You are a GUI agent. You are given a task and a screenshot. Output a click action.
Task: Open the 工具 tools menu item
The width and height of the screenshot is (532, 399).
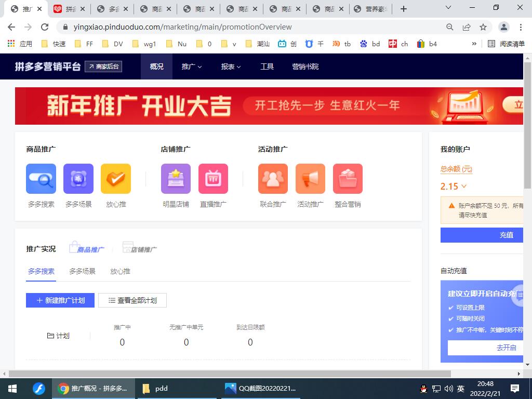[267, 66]
